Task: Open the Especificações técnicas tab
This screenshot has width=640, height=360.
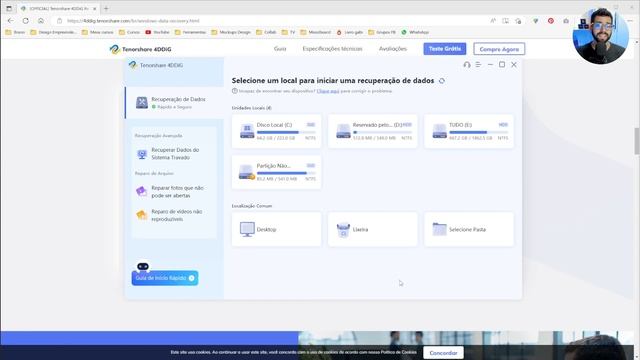Action: (x=332, y=49)
